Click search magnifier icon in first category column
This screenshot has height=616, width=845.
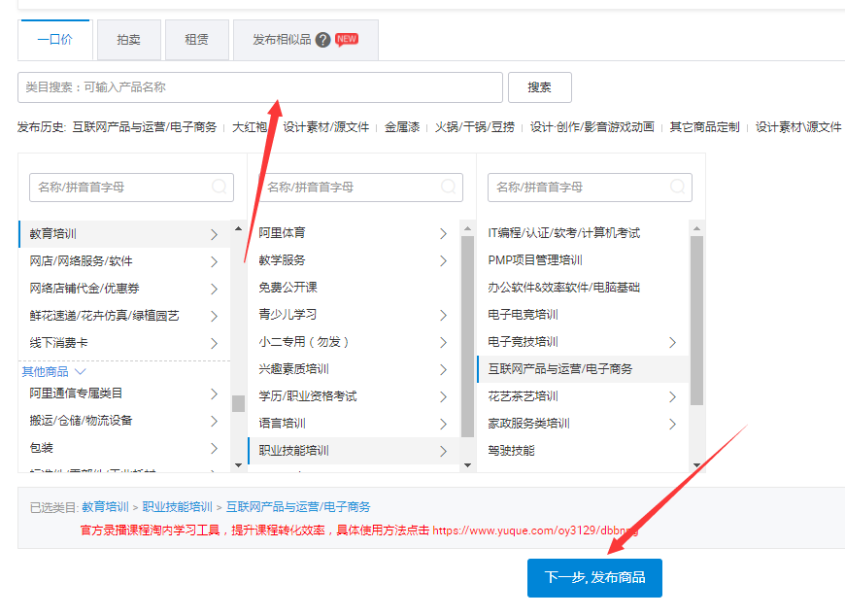tap(220, 187)
